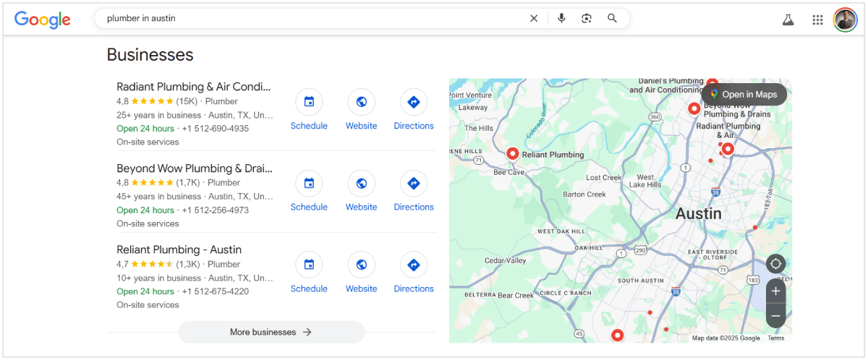Center map on your location
This screenshot has height=360, width=868.
click(775, 264)
